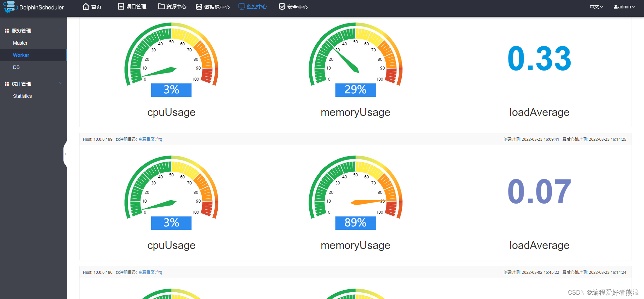Click 最后心跳时间 2022-03-23 16:14:25 text

coord(594,139)
